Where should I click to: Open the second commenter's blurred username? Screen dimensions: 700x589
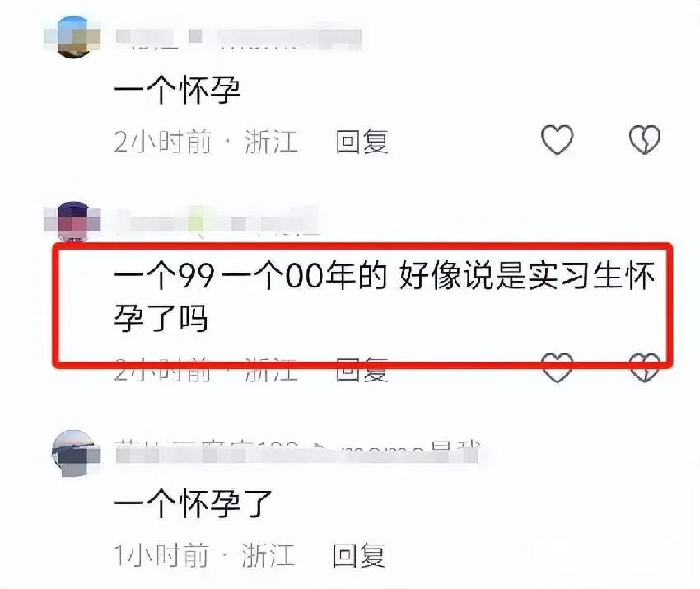pos(217,221)
